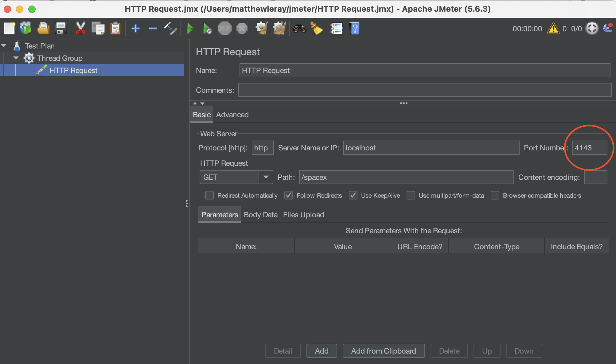Screen dimensions: 616x364
Task: Open the Files Upload tab
Action: click(303, 215)
